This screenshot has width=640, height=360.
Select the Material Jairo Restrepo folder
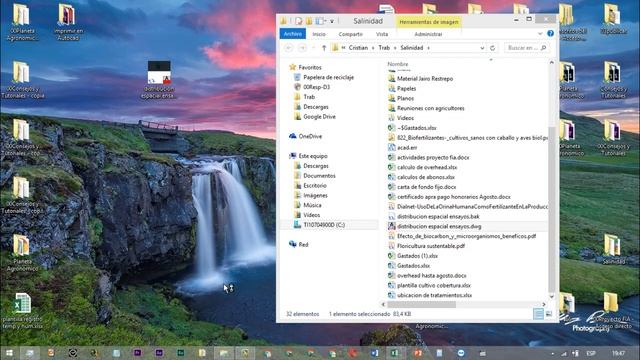425,78
